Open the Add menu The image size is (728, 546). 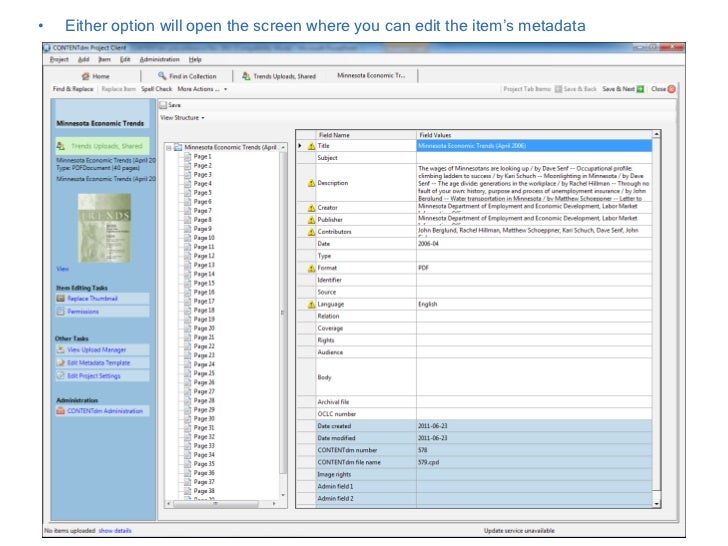[x=84, y=59]
